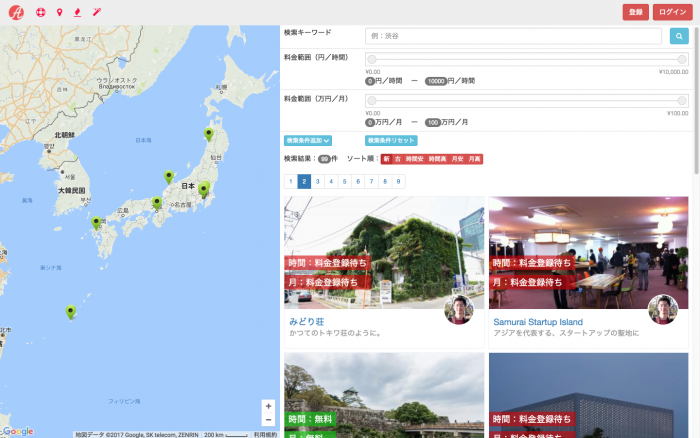The image size is (700, 438).
Task: Click the blue magnifier search button
Action: tap(679, 36)
